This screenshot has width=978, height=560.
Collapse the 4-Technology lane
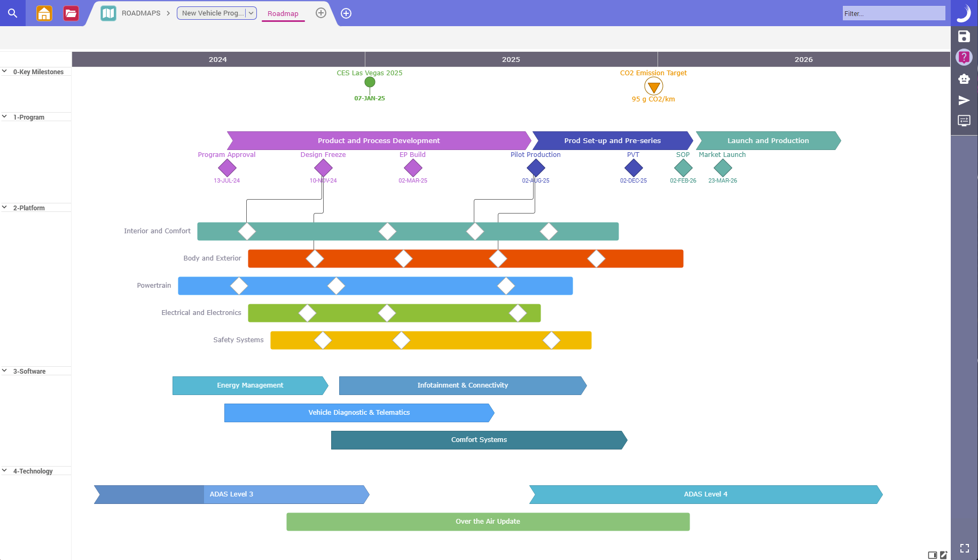point(4,470)
